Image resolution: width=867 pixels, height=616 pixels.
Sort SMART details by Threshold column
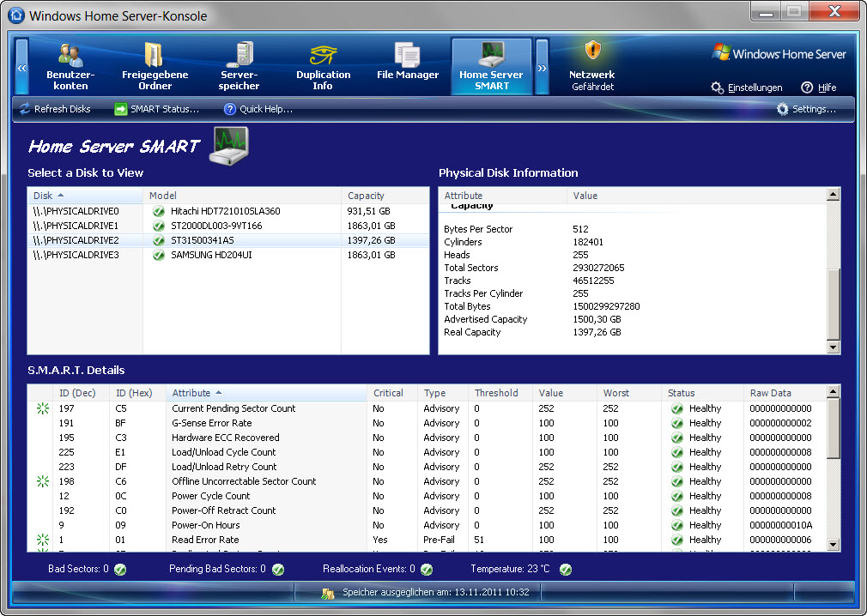click(500, 393)
